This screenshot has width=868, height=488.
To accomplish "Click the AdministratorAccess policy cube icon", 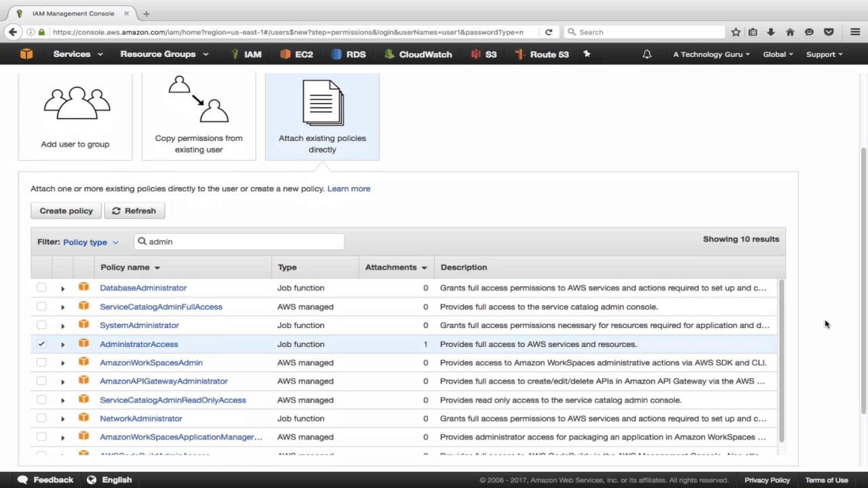I will pyautogui.click(x=83, y=344).
